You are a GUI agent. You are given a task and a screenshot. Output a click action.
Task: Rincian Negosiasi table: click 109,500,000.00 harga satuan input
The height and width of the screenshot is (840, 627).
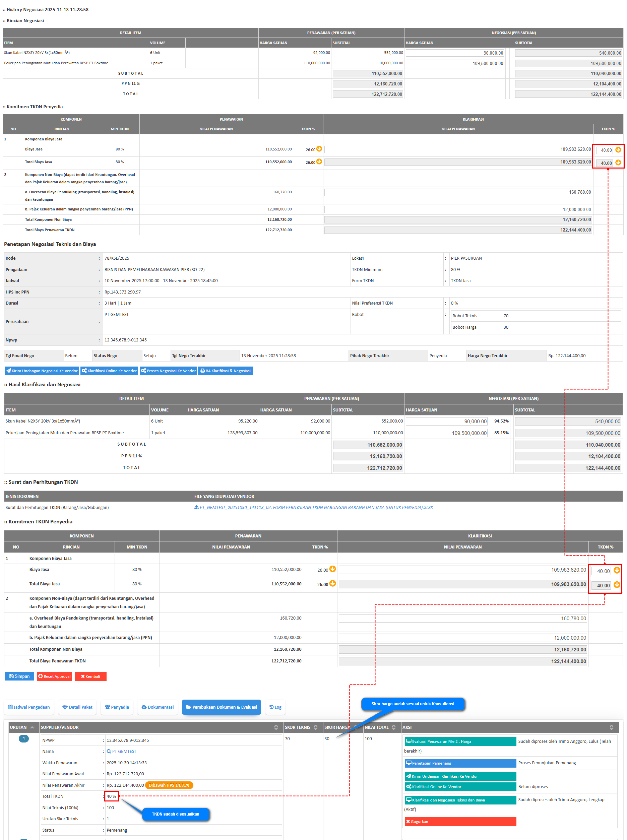[455, 63]
